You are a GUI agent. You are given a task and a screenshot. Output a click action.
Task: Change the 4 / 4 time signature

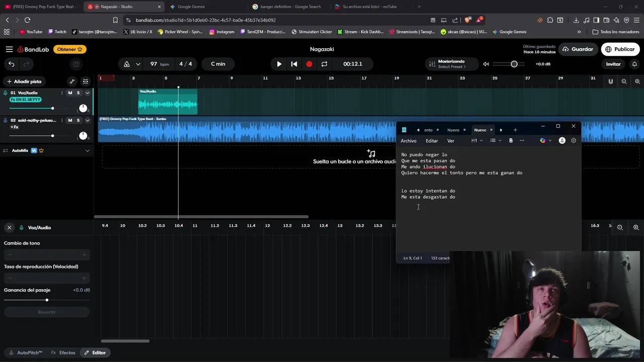point(186,64)
